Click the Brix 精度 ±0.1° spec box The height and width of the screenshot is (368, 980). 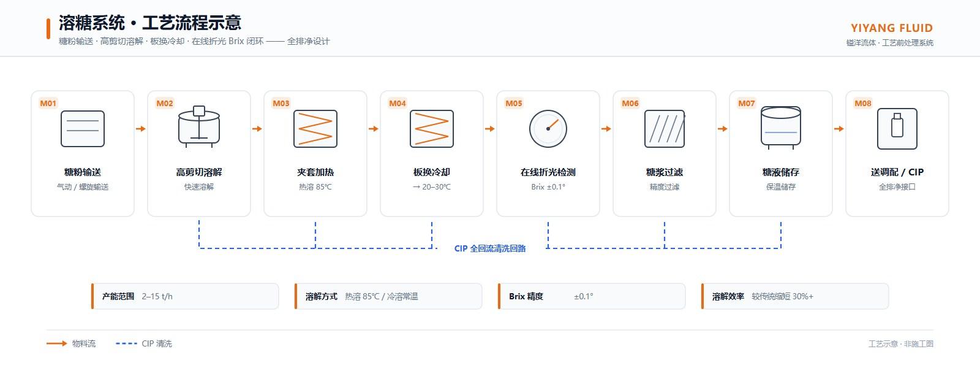coord(592,296)
